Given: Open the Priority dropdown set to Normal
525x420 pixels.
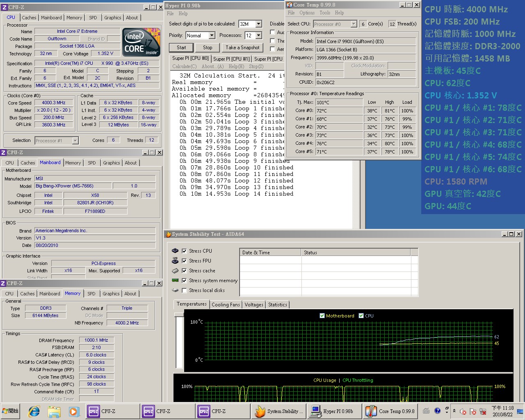Looking at the screenshot, I should pyautogui.click(x=212, y=36).
